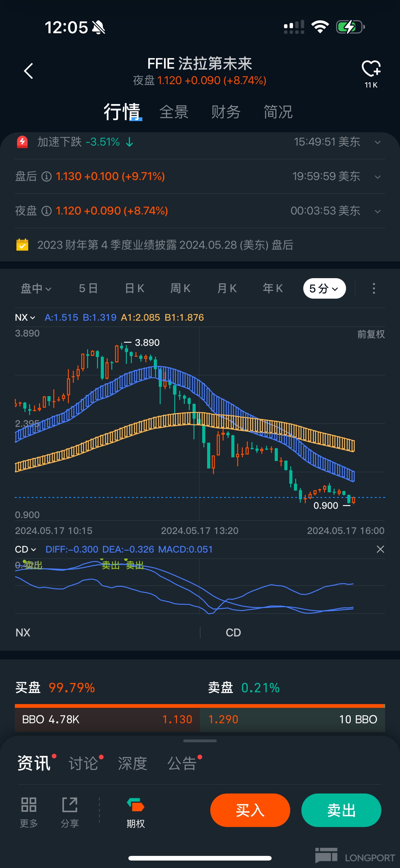Open 期权 options icon
This screenshot has width=400, height=868.
(x=136, y=805)
